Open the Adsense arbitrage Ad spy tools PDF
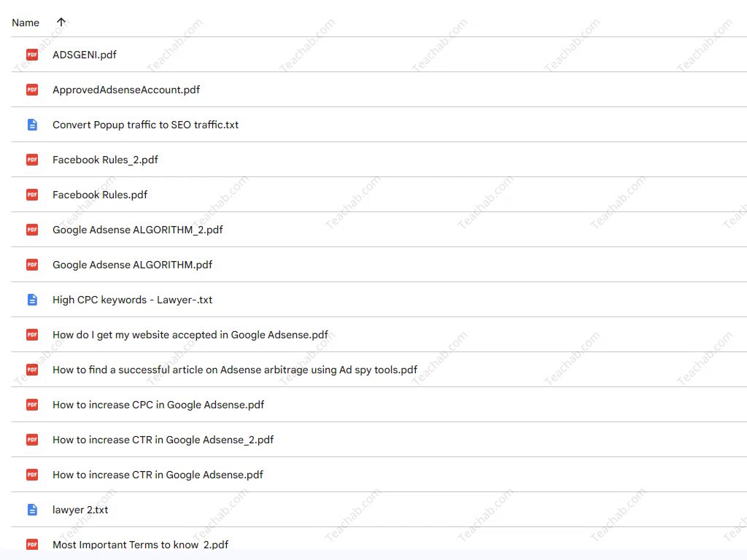Screen dimensions: 747x560 pos(234,370)
